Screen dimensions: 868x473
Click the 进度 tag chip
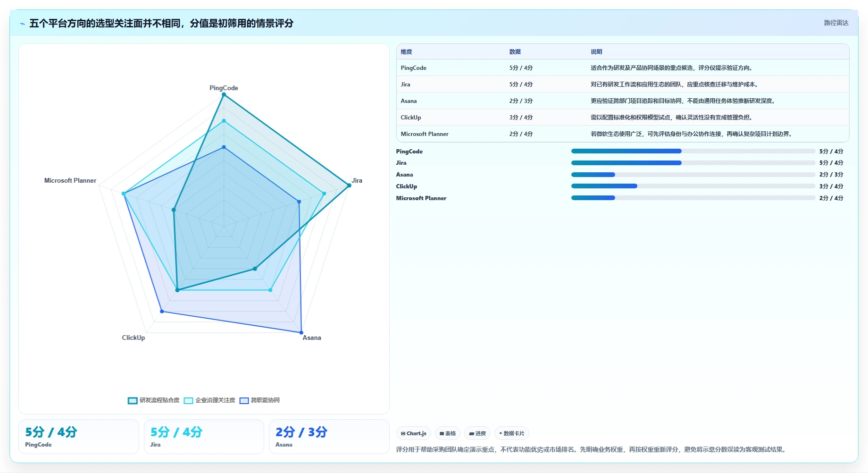pyautogui.click(x=477, y=433)
